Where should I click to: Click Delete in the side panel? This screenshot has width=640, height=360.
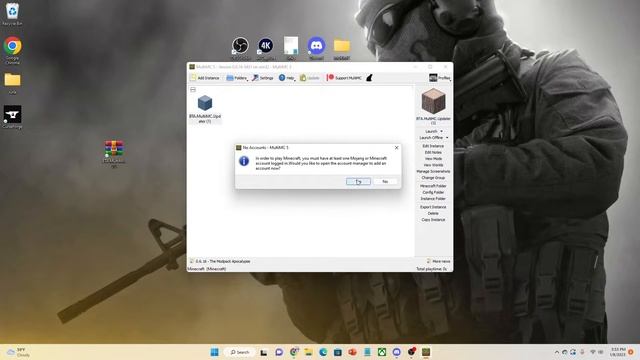point(433,213)
